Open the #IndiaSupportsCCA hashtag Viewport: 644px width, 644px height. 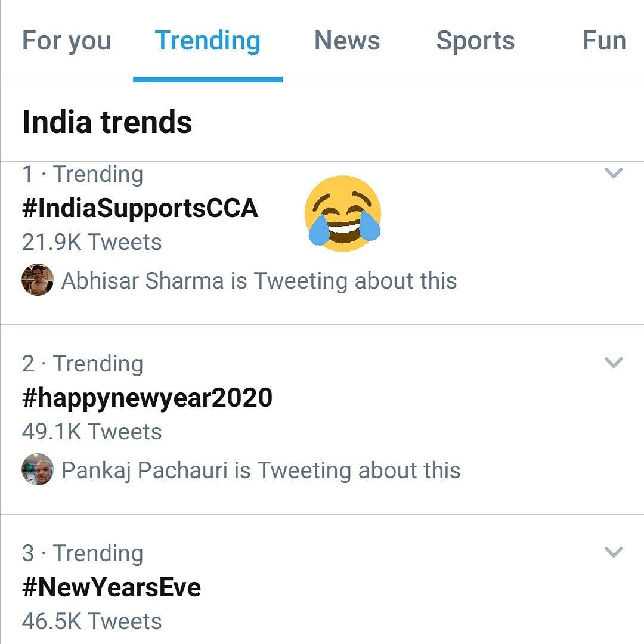[140, 208]
